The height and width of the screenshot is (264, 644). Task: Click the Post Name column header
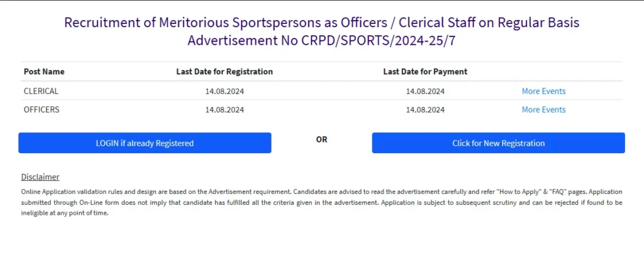(44, 72)
